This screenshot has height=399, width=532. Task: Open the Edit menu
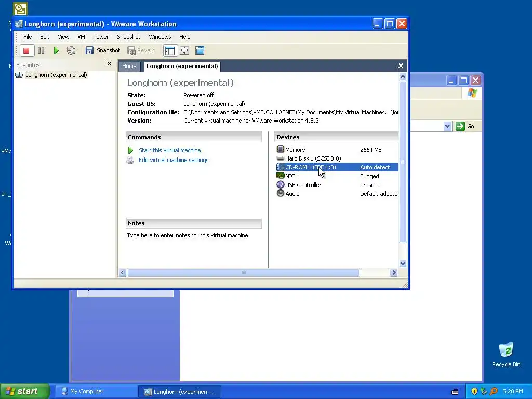point(45,37)
